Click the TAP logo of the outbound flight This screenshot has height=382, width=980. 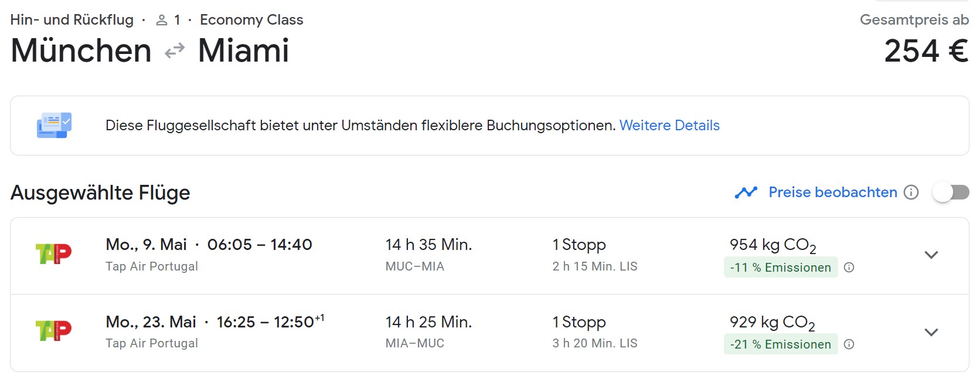(53, 254)
